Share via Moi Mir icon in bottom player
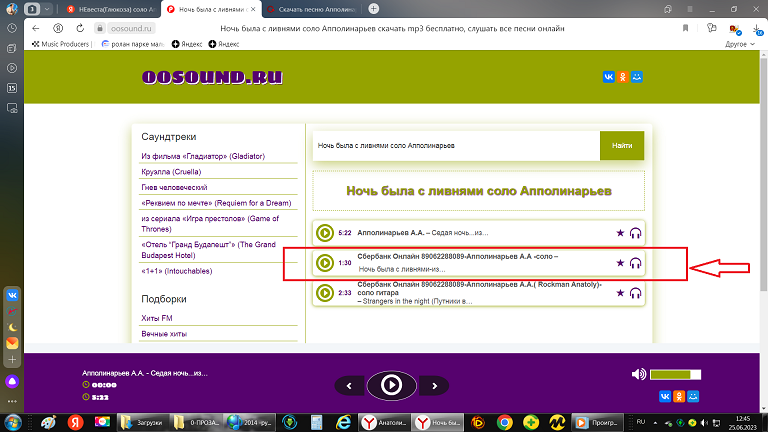Screen dimensions: 768x432 [x=693, y=396]
